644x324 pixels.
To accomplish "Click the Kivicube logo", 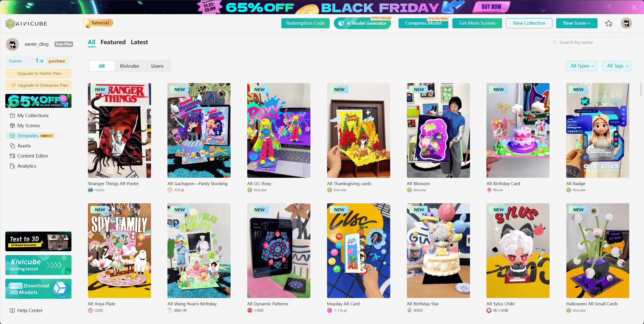I will [x=26, y=23].
